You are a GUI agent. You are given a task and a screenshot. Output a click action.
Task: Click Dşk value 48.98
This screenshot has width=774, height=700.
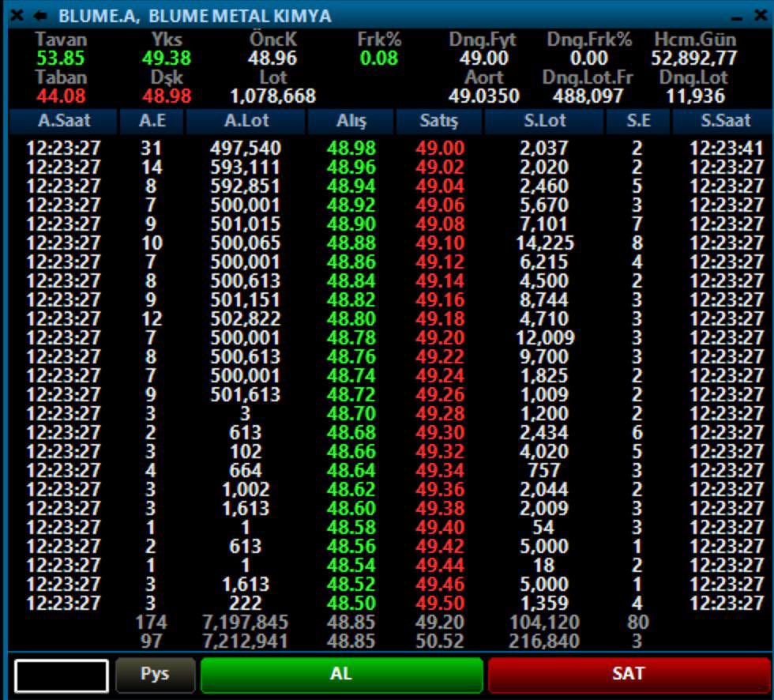(x=167, y=96)
